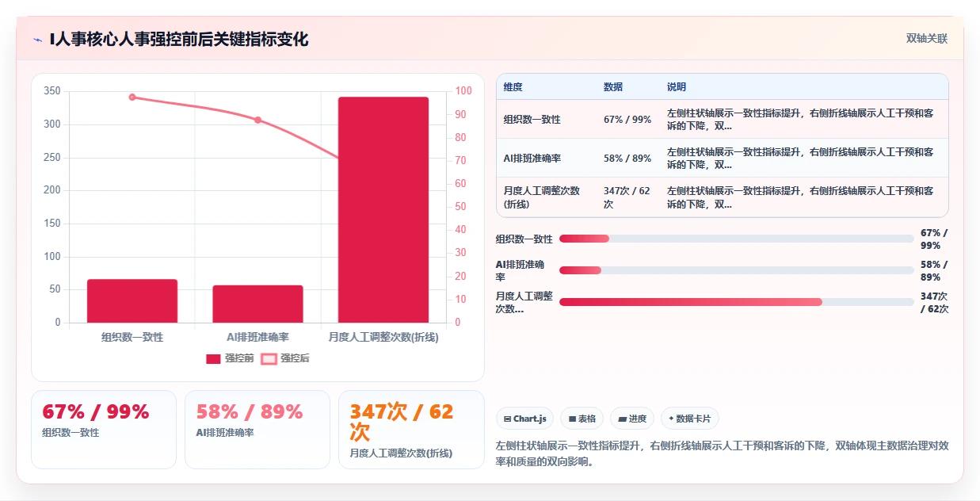Click x-axis label AI排班准确率

tap(257, 337)
